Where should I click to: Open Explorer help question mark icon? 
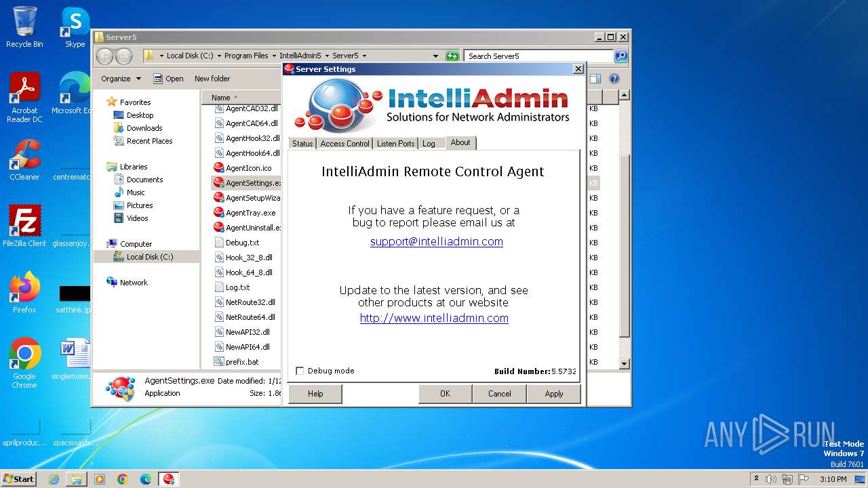614,79
